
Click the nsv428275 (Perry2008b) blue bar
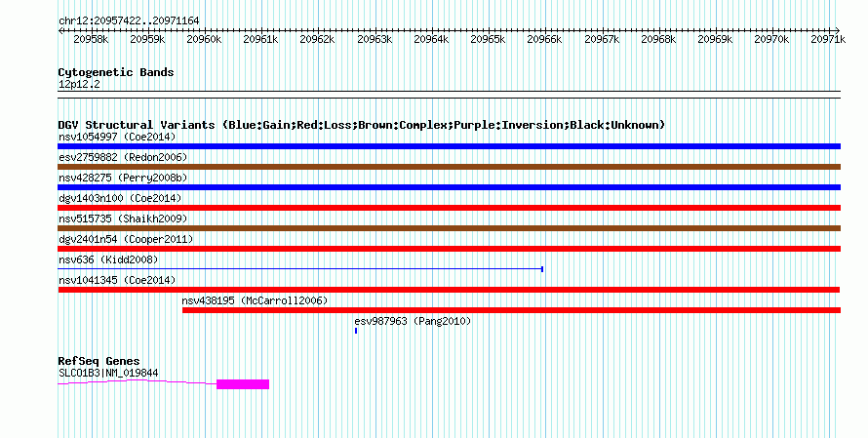click(x=449, y=187)
